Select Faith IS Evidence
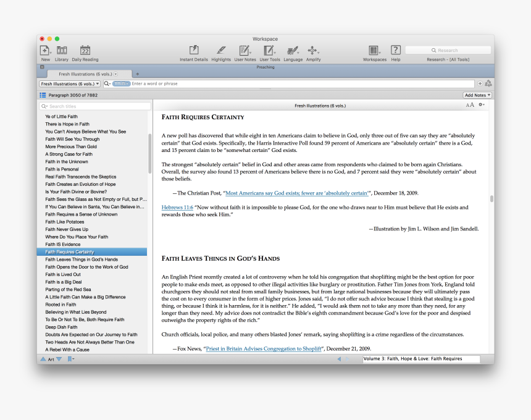This screenshot has width=531, height=420. point(63,244)
